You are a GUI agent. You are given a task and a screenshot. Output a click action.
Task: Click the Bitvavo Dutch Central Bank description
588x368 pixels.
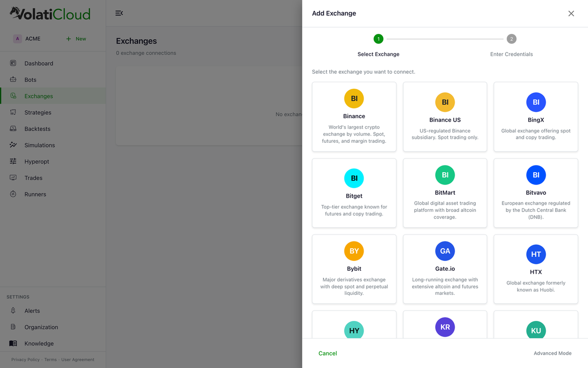[536, 210]
